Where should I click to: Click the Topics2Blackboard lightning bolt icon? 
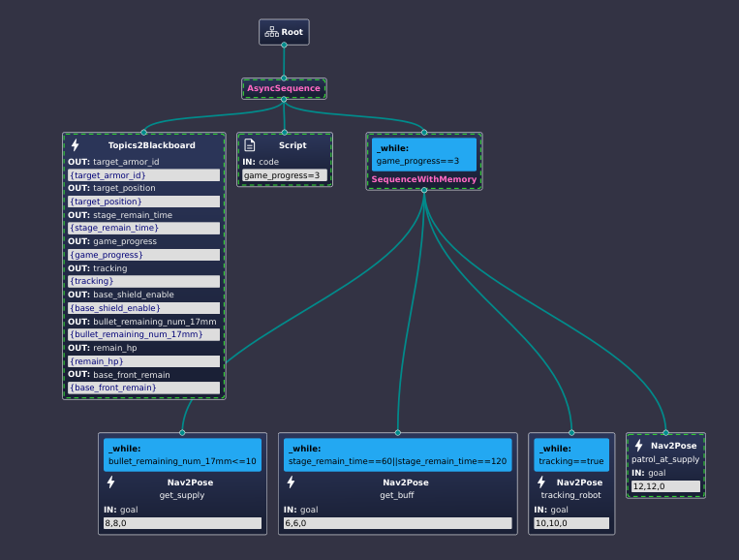76,145
